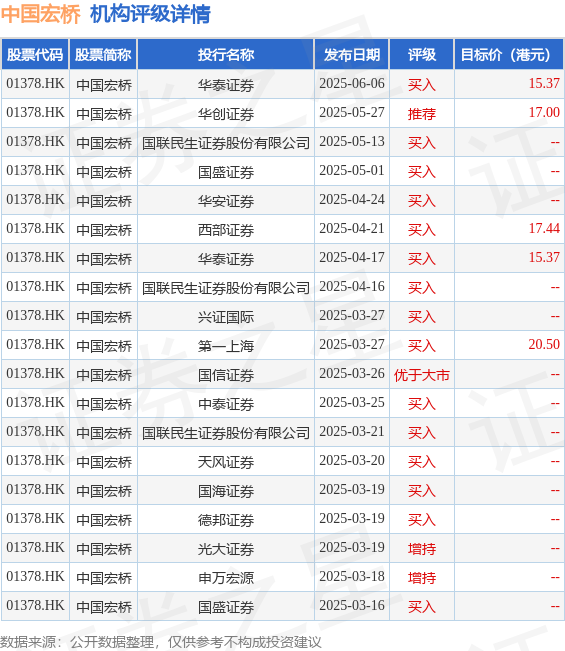Click the 股票简称 column header

[103, 54]
